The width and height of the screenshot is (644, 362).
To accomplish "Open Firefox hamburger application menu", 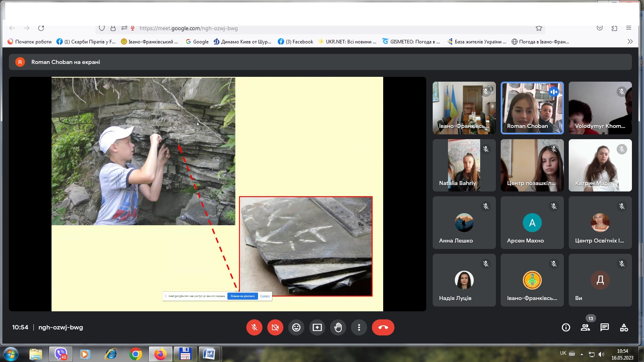I will pos(628,28).
